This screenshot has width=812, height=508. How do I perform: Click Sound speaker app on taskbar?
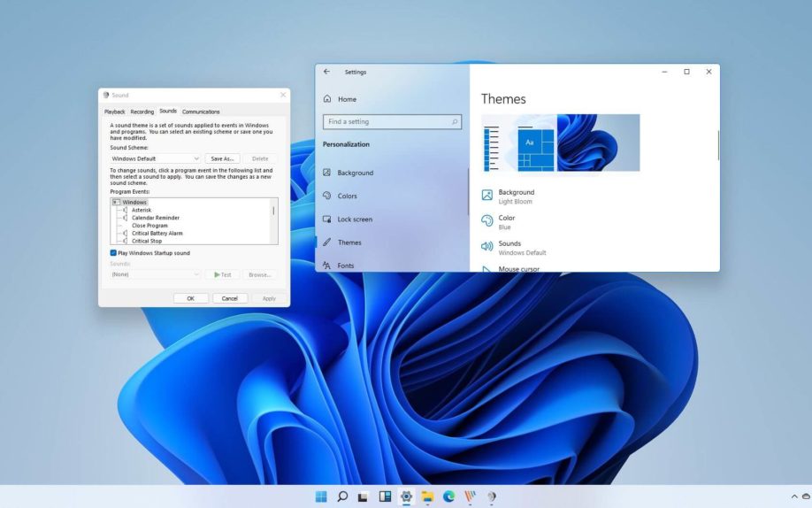(492, 496)
